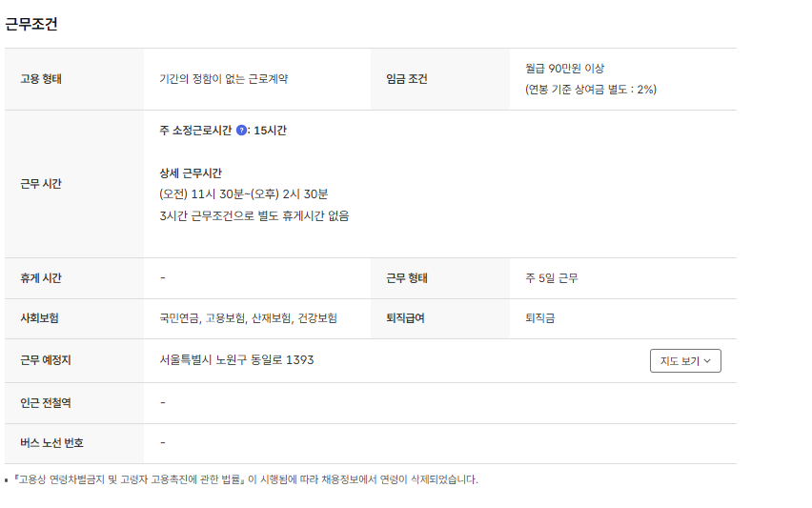Click the 11시 30분~2시 30분 working hours text
812x508 pixels.
click(x=243, y=194)
